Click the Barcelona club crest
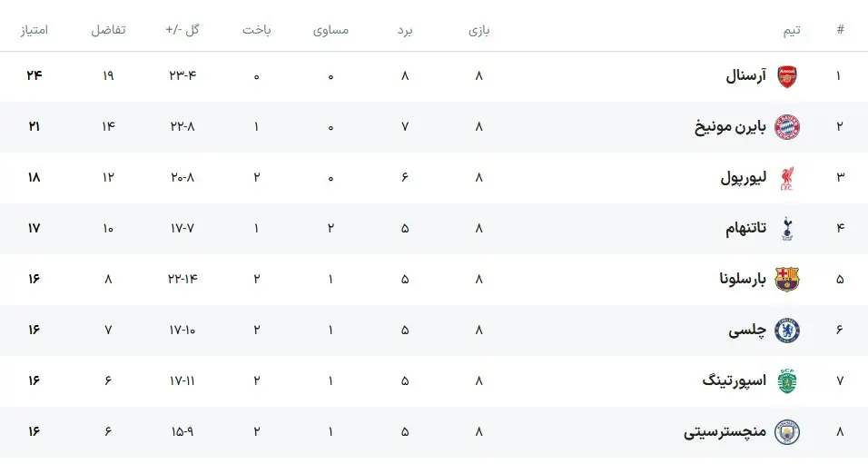The width and height of the screenshot is (868, 464). [x=787, y=280]
